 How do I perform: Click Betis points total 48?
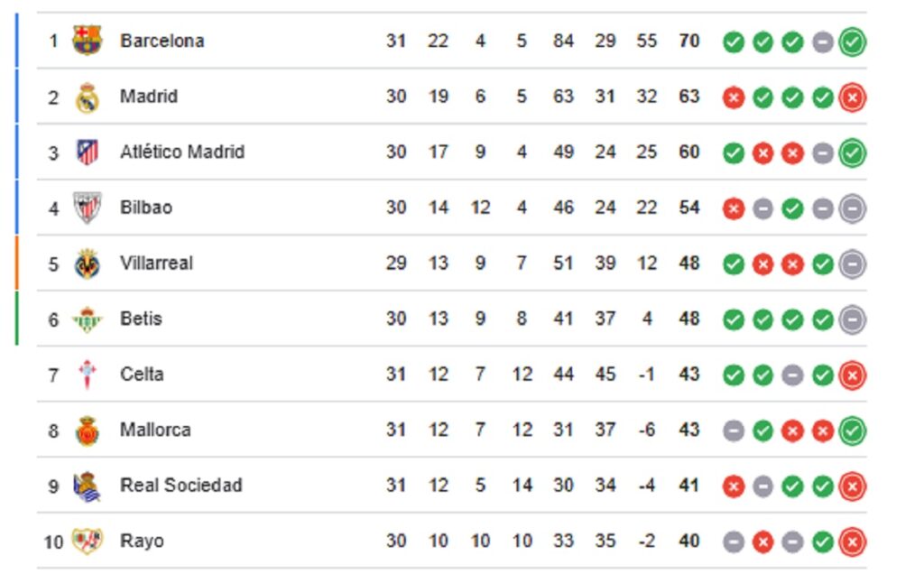689,319
